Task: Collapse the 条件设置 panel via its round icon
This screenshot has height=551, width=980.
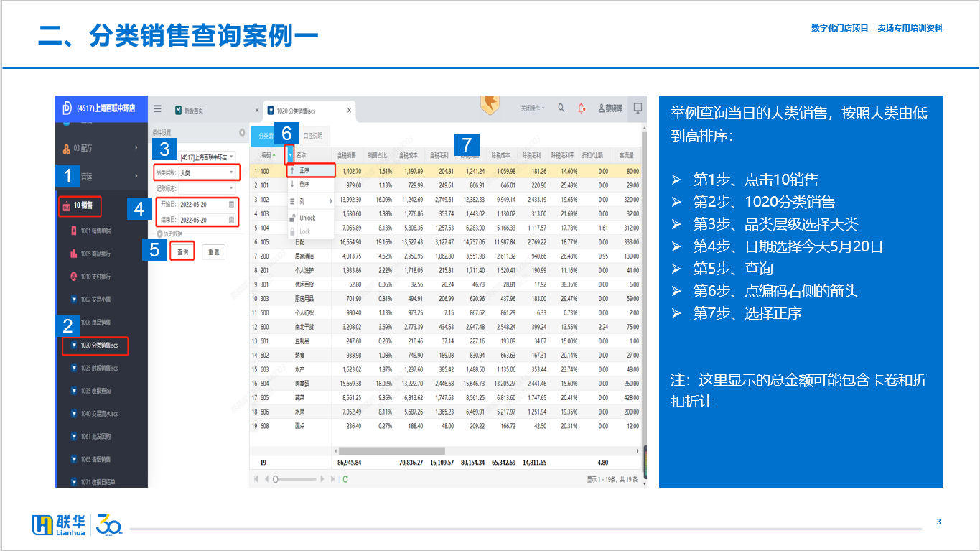Action: [x=242, y=133]
